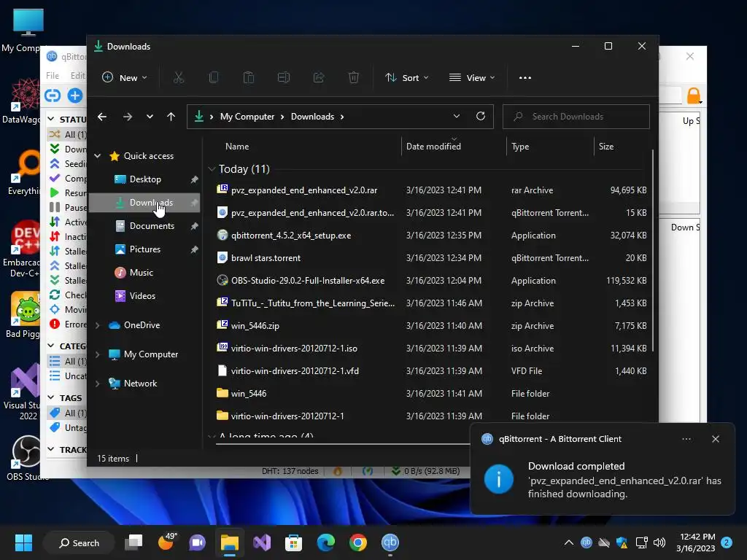Expand the OneDrive tree node
The height and width of the screenshot is (560, 747).
98,325
